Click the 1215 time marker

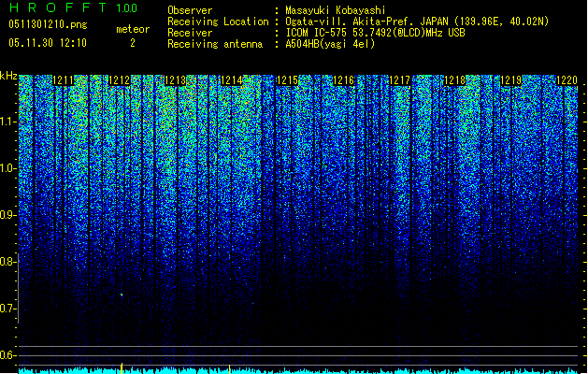point(287,80)
